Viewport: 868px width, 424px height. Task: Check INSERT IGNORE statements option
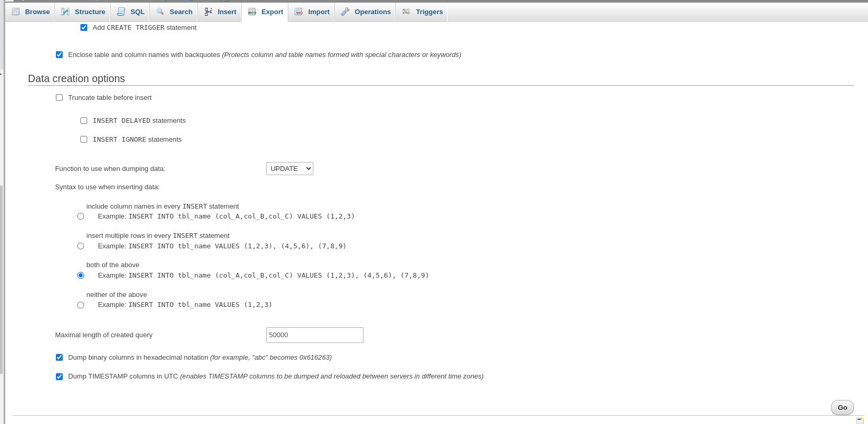(x=84, y=140)
